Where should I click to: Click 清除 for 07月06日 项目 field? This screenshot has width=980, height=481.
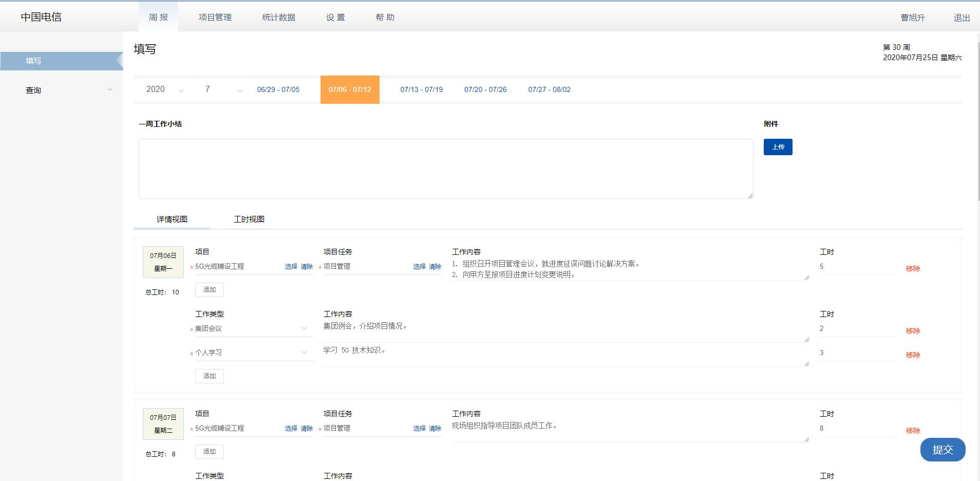pyautogui.click(x=307, y=267)
